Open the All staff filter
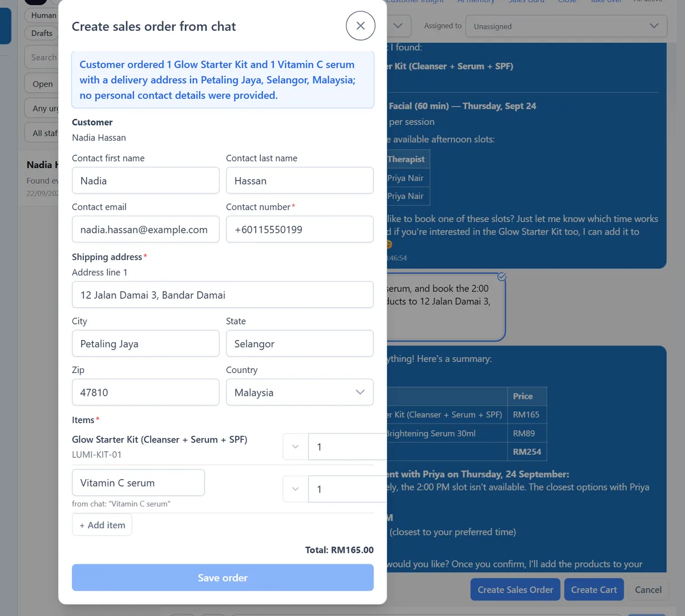This screenshot has width=685, height=616. [42, 133]
